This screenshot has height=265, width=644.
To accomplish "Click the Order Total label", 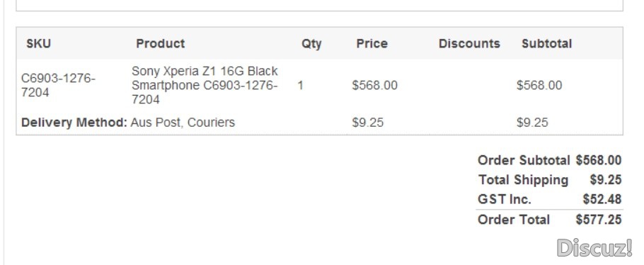I will [x=514, y=220].
